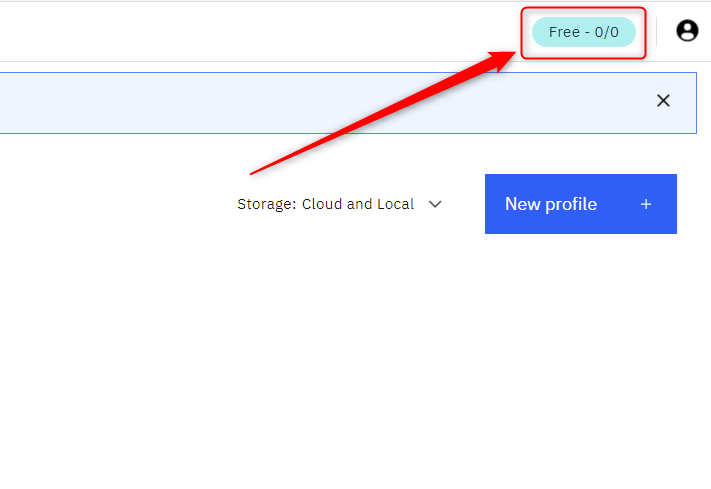Select the user profile icon top right
Image resolution: width=711 pixels, height=489 pixels.
pyautogui.click(x=687, y=31)
